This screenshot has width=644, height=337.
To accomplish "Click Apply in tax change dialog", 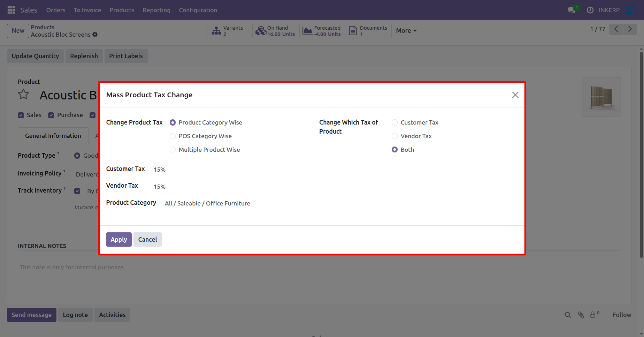I will 119,240.
